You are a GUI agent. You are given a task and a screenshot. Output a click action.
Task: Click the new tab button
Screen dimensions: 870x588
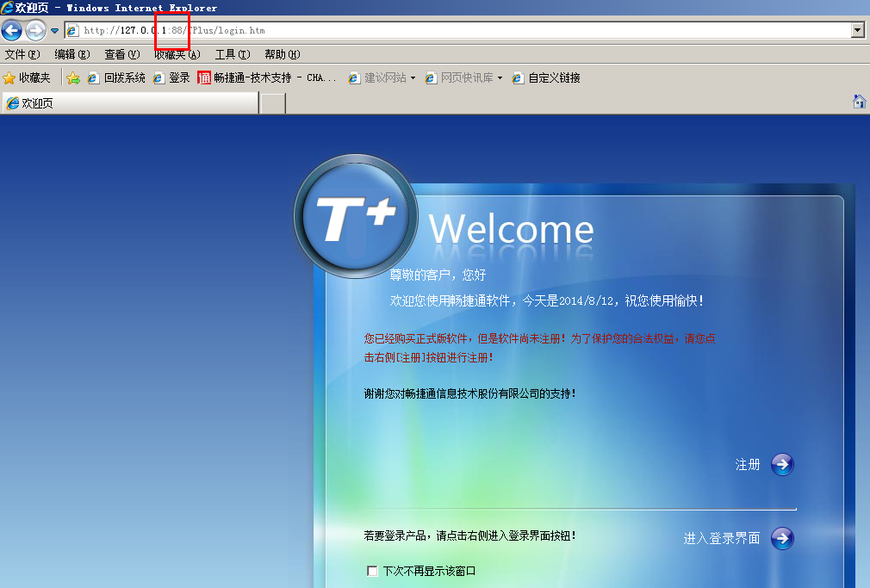coord(273,103)
